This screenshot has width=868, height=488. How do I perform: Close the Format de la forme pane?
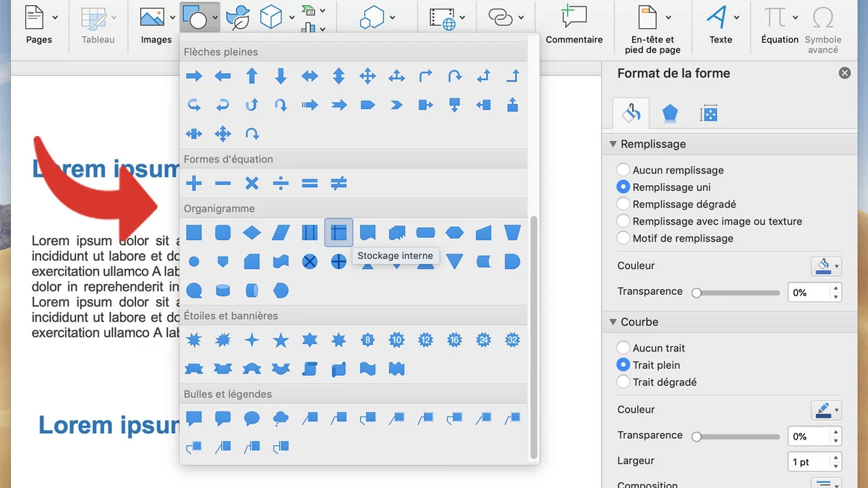coord(844,73)
